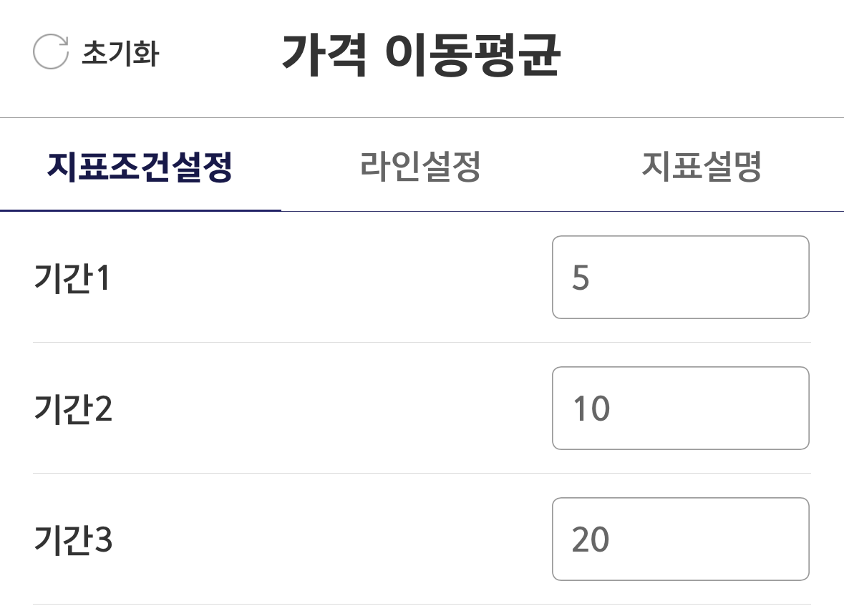Tap the 기간3 label

coord(73,540)
